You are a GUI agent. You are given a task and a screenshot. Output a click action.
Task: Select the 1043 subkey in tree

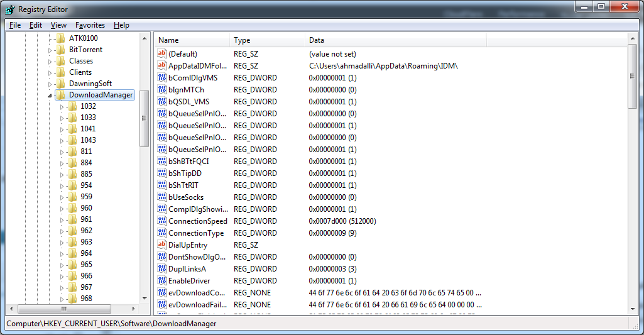tap(88, 140)
